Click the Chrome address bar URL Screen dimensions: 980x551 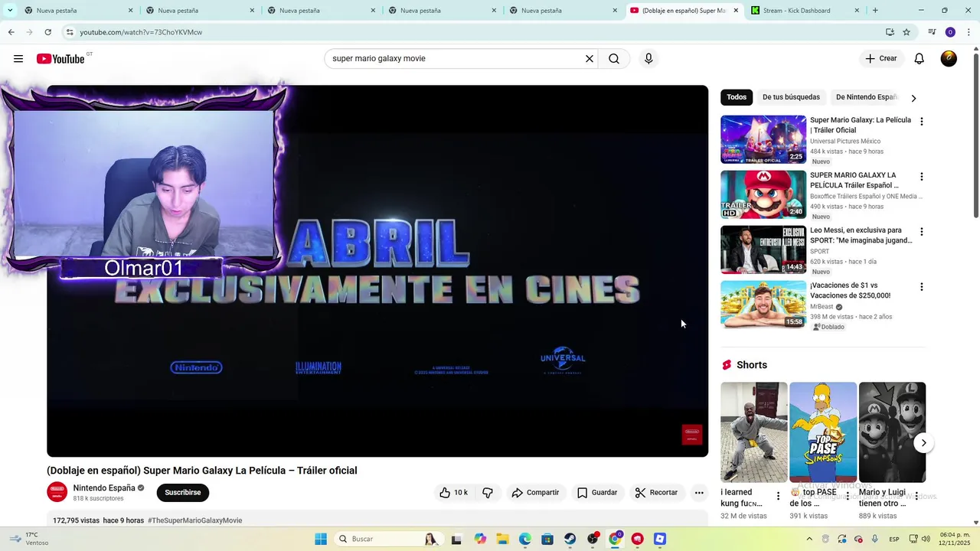141,32
